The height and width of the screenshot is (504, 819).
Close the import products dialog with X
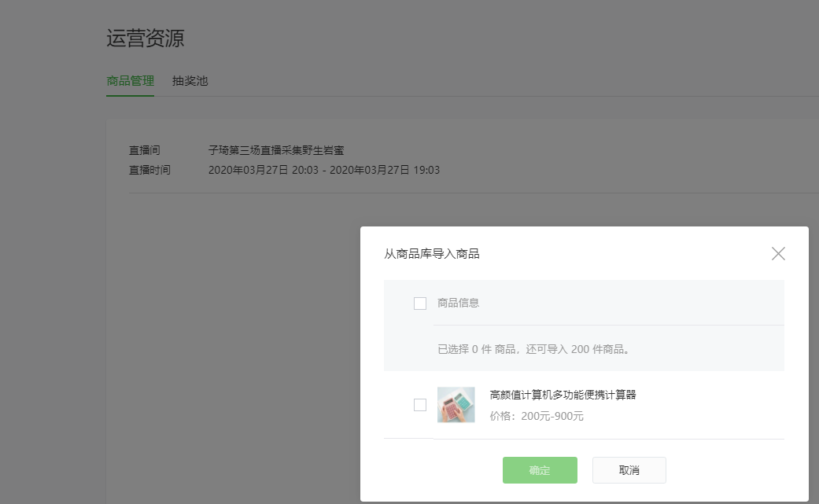tap(778, 253)
